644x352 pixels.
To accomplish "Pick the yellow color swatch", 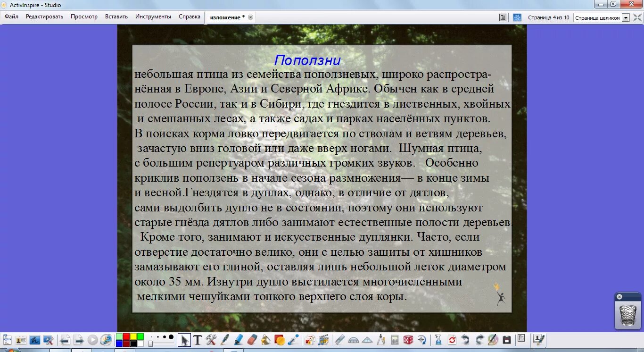I will coord(133,336).
